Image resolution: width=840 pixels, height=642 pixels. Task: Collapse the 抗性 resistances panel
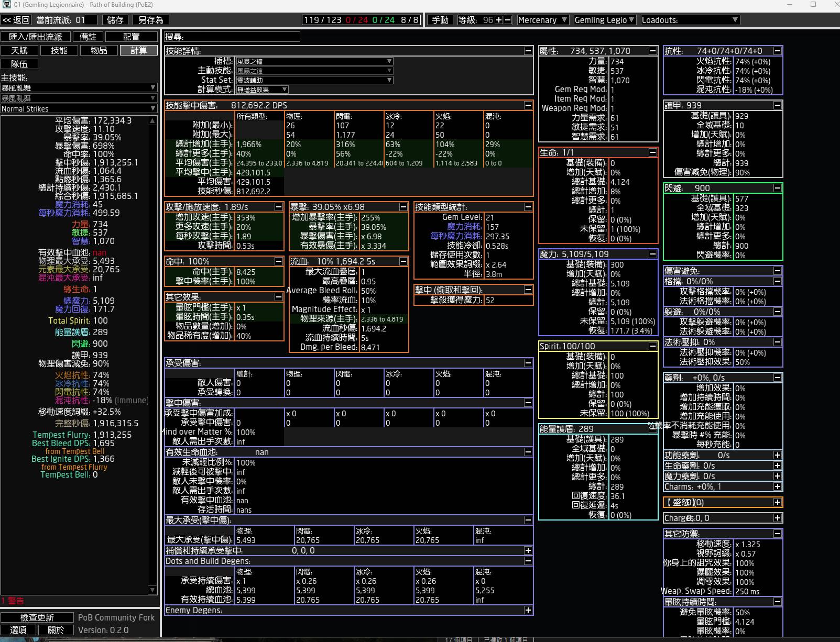click(777, 51)
